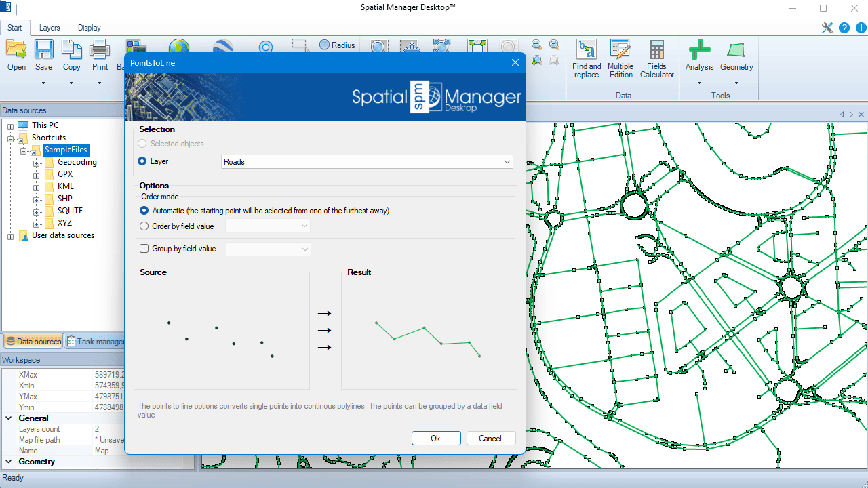
Task: Click the Copy icon in Start ribbon
Action: [x=72, y=49]
